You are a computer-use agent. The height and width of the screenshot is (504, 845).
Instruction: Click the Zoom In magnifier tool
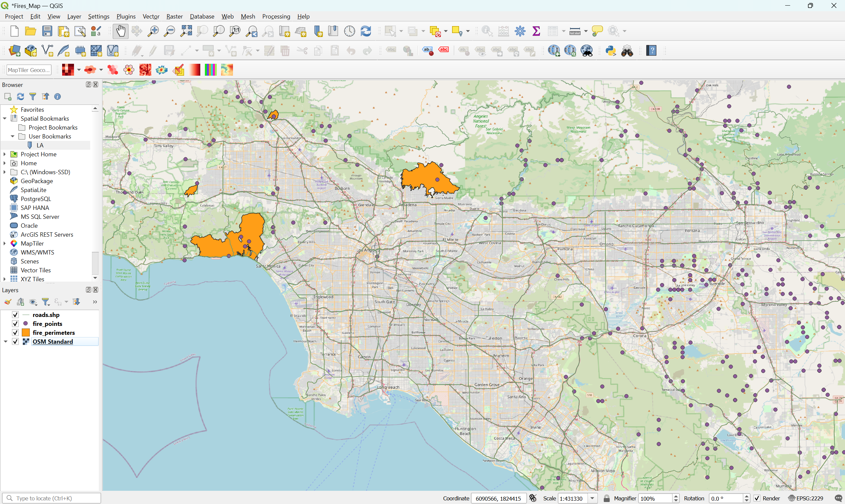click(153, 31)
